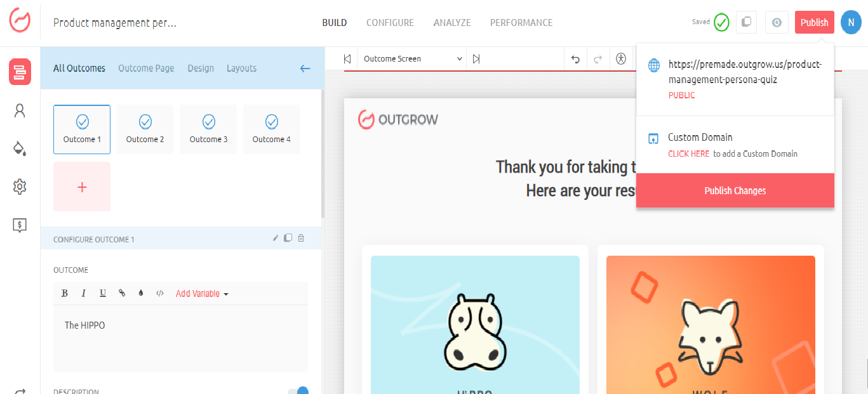Click the Outgrow logo in the header
Screen dimensions: 868x394
tap(20, 21)
